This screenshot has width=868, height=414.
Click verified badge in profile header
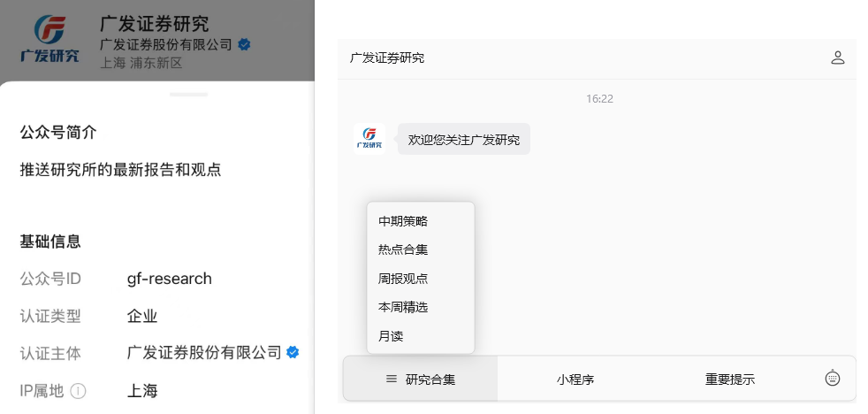(x=244, y=44)
